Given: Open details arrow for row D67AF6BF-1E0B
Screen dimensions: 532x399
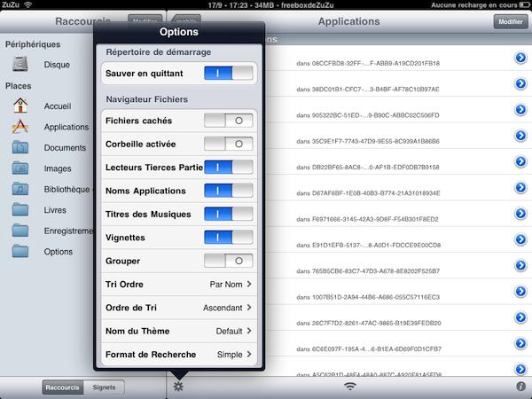Looking at the screenshot, I should [520, 187].
